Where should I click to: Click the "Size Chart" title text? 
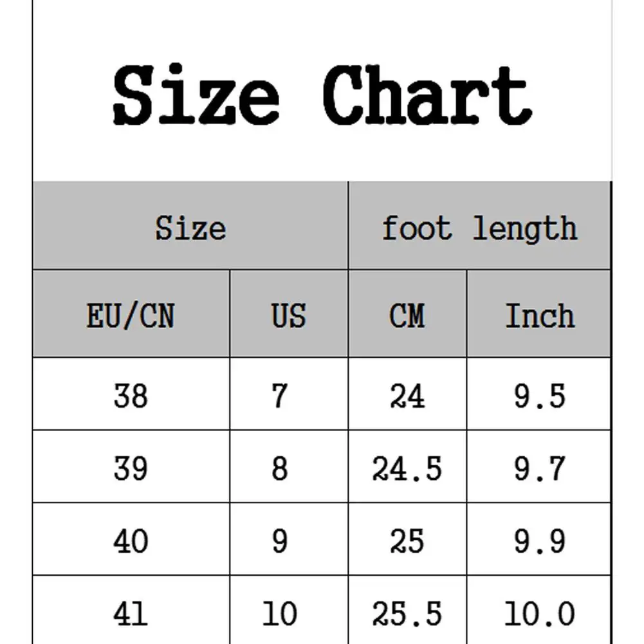pos(322,97)
